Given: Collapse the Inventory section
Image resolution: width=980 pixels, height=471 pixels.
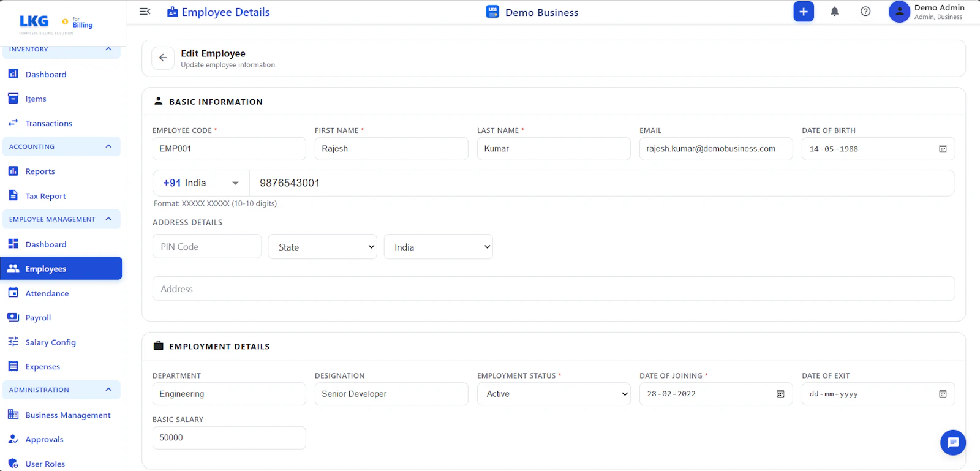Looking at the screenshot, I should point(108,49).
